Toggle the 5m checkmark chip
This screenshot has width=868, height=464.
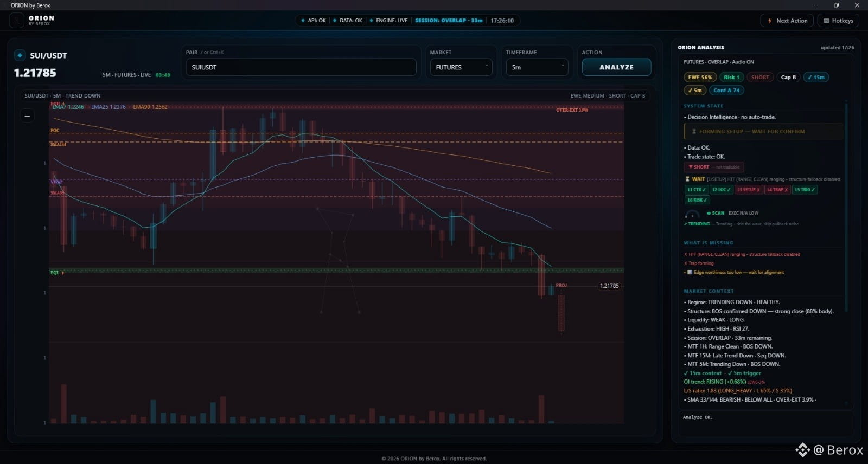tap(695, 91)
